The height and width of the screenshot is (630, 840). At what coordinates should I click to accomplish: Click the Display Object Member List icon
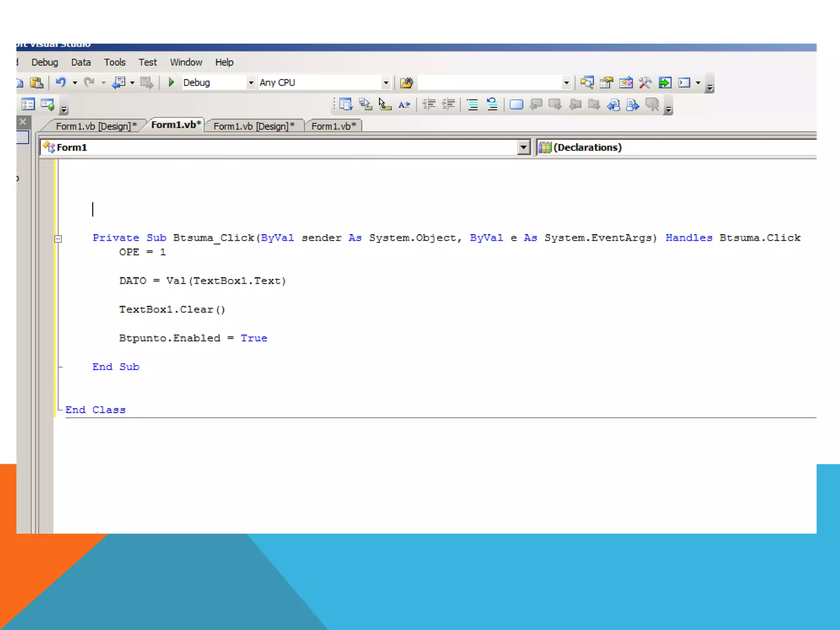[346, 105]
